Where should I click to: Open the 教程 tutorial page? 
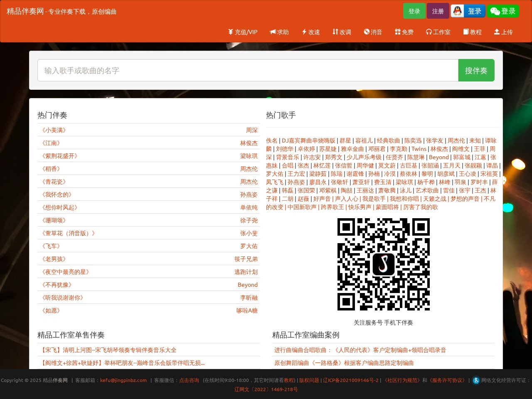pos(473,32)
